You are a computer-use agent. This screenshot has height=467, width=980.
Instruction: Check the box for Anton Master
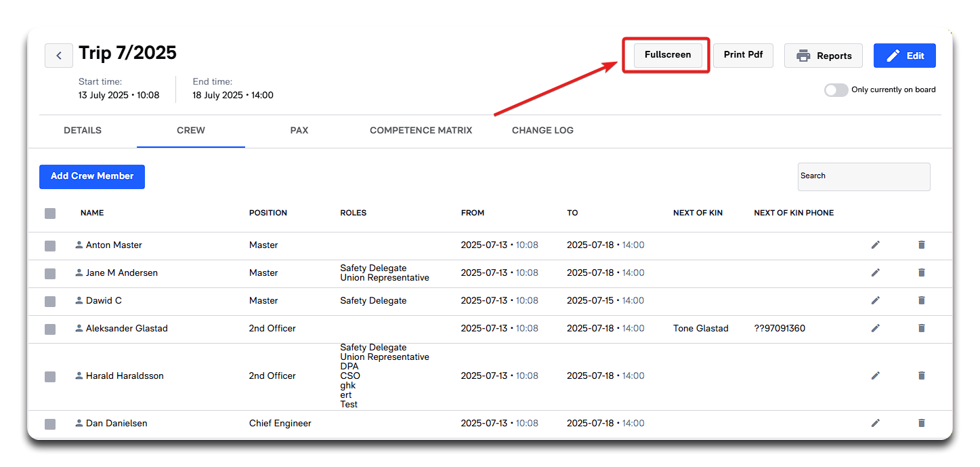tap(50, 245)
